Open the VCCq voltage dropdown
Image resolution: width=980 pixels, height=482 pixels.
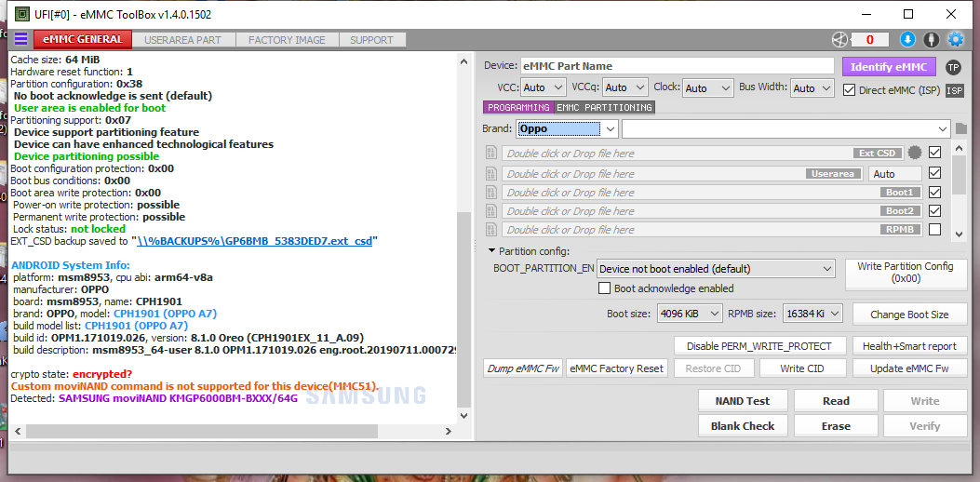click(625, 87)
